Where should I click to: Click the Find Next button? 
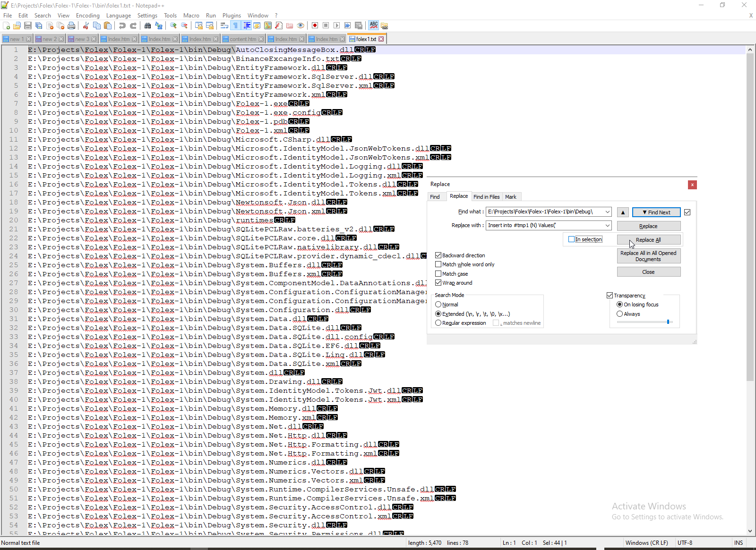pyautogui.click(x=656, y=212)
